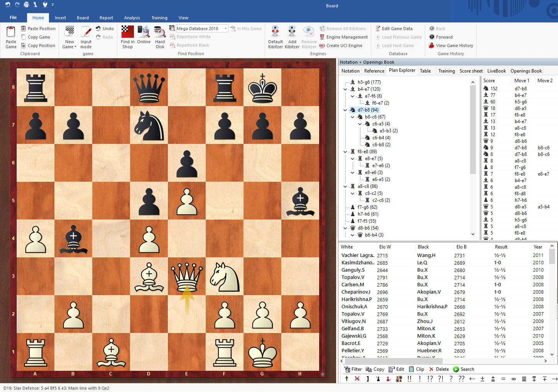The image size is (558, 392).
Task: Click the Search icon in the games panel
Action: 456,369
